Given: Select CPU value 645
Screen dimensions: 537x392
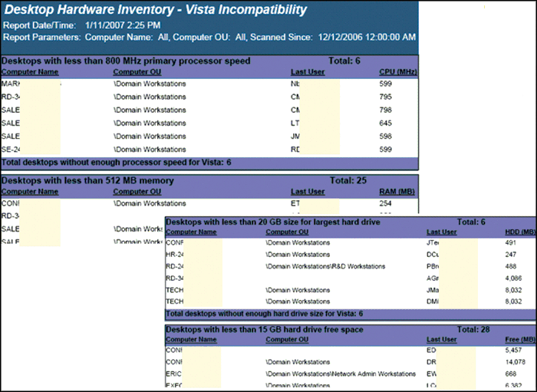Looking at the screenshot, I should coord(386,123).
